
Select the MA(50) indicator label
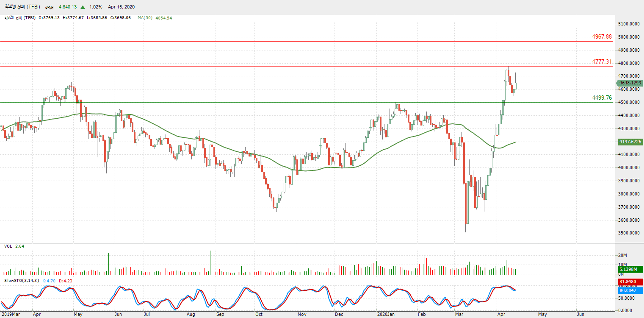coord(145,18)
